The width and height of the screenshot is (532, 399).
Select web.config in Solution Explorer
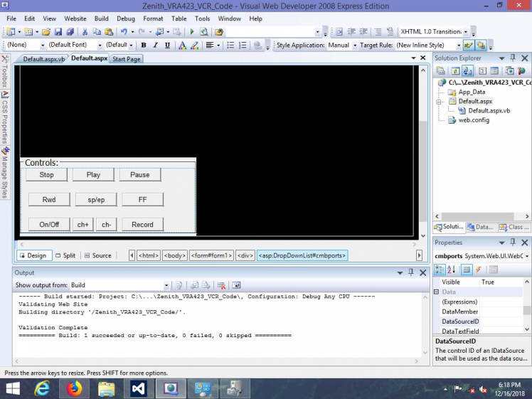(x=474, y=120)
